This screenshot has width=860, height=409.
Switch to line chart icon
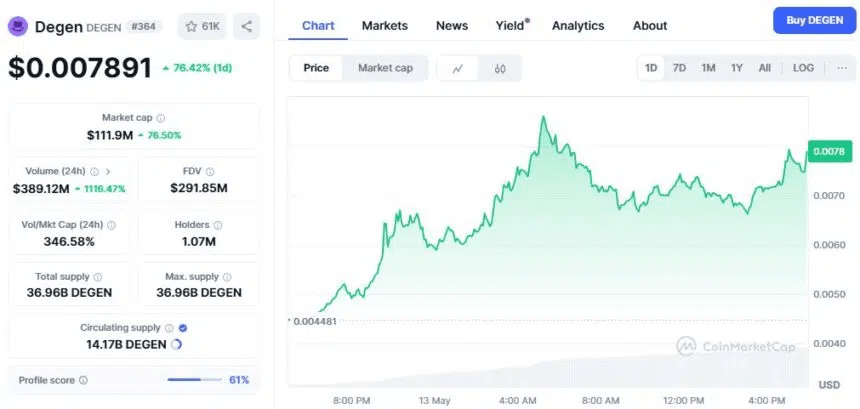[458, 69]
